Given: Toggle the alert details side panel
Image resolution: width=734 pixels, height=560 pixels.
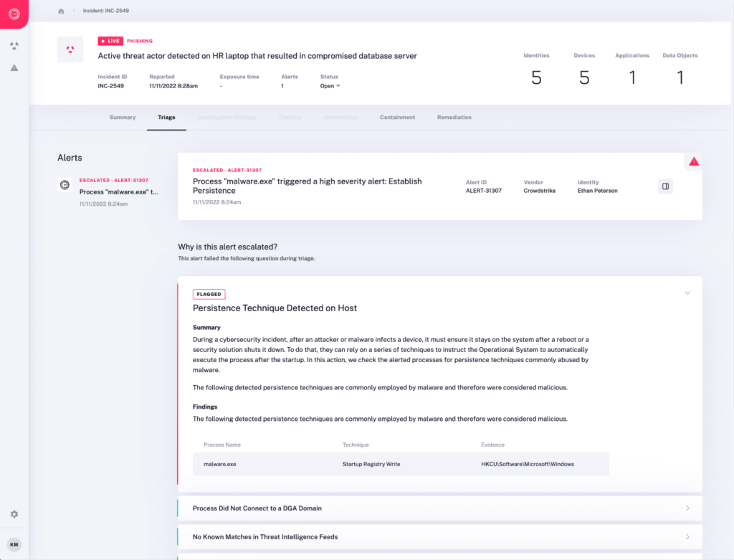Looking at the screenshot, I should (x=665, y=186).
